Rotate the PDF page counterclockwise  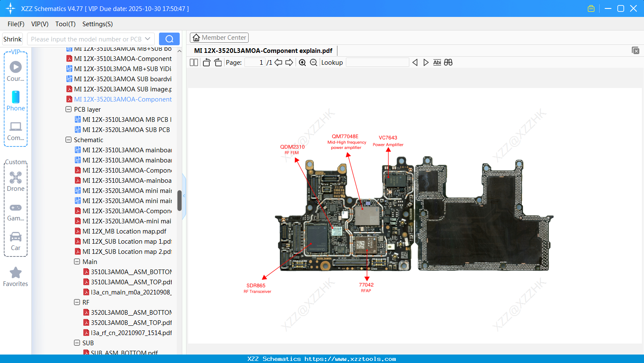pos(206,62)
